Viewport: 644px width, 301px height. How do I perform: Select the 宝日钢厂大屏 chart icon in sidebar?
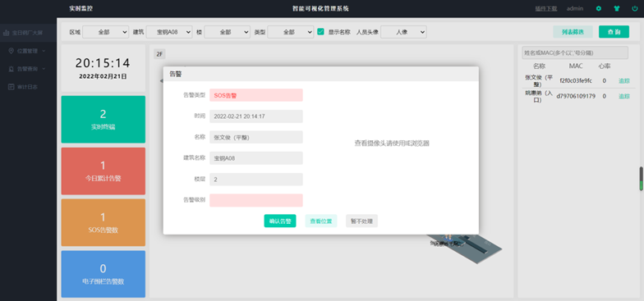coord(7,33)
